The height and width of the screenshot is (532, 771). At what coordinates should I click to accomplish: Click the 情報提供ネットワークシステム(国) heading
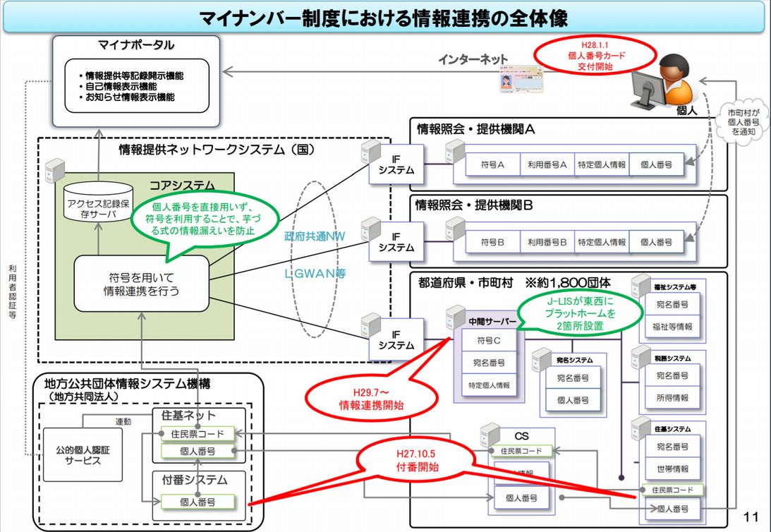(x=217, y=149)
